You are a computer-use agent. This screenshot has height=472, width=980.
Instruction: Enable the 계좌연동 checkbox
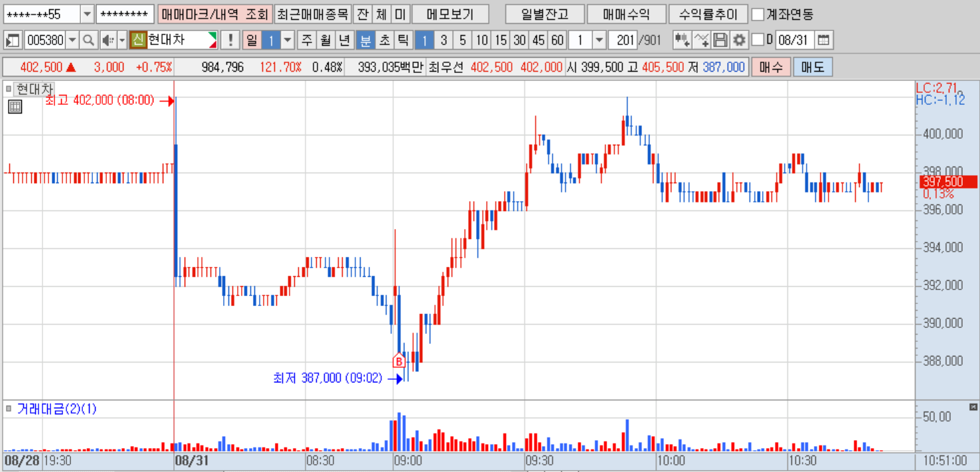coord(758,14)
